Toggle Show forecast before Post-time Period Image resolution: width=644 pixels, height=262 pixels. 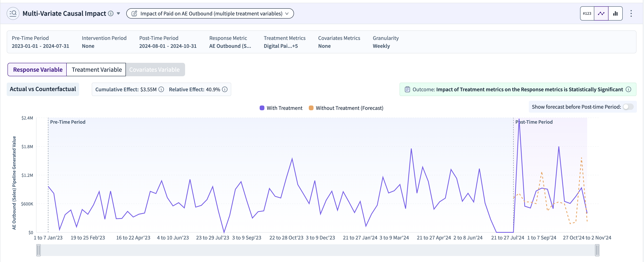point(628,107)
